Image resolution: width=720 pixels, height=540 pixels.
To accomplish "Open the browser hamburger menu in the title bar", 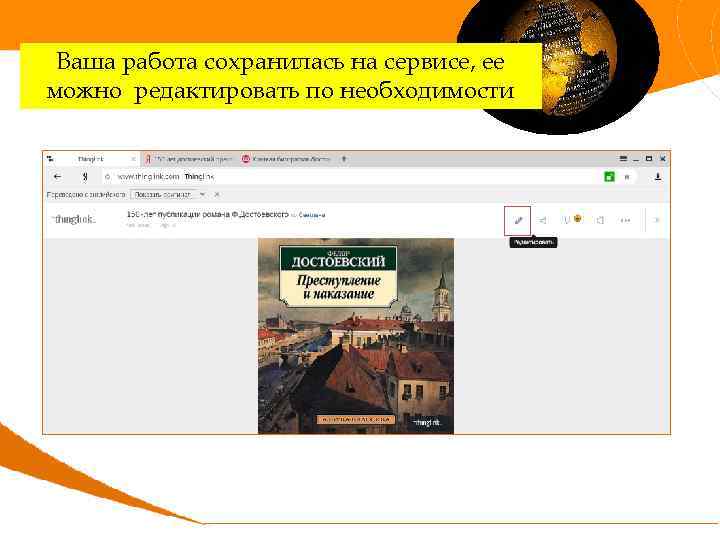I will point(623,159).
